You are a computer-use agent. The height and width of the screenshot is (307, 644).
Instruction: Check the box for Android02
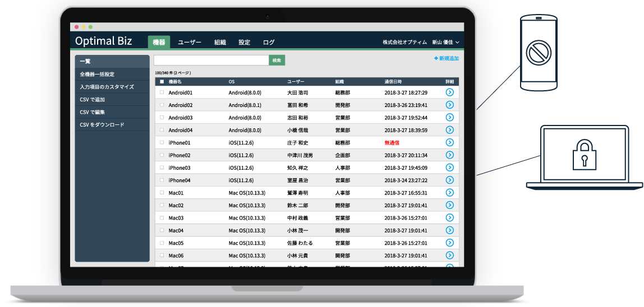point(162,105)
